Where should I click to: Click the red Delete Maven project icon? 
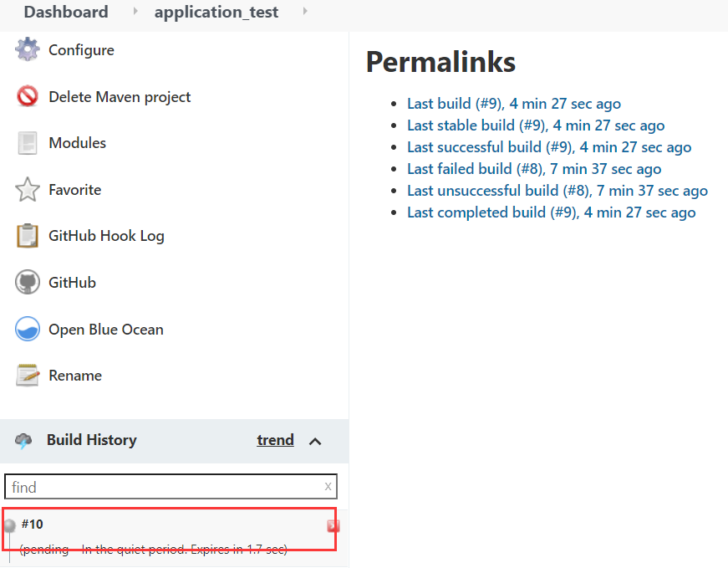click(x=28, y=96)
